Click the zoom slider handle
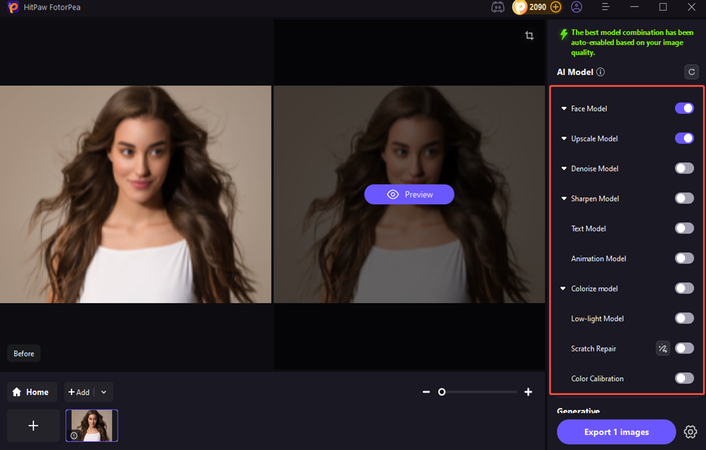The height and width of the screenshot is (450, 706). click(442, 392)
